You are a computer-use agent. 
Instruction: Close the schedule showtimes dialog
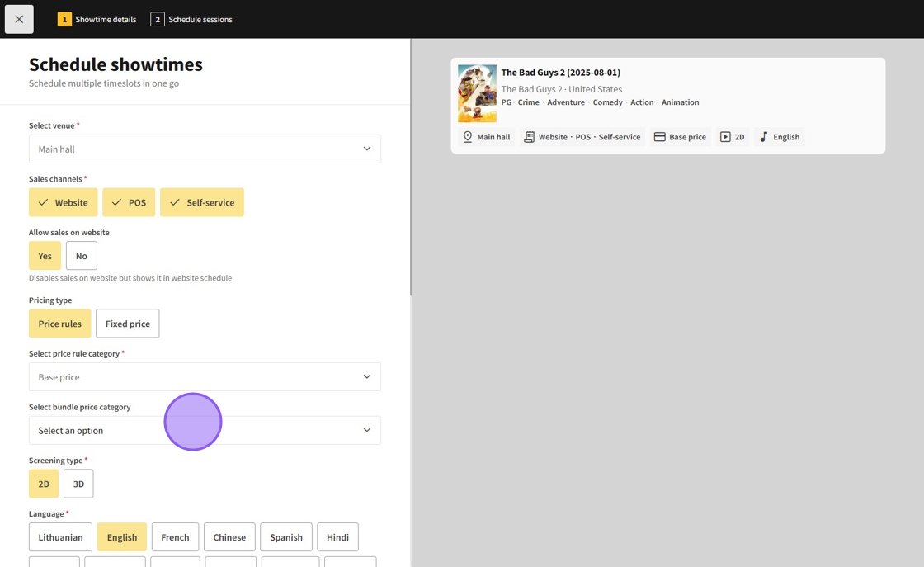[x=19, y=19]
